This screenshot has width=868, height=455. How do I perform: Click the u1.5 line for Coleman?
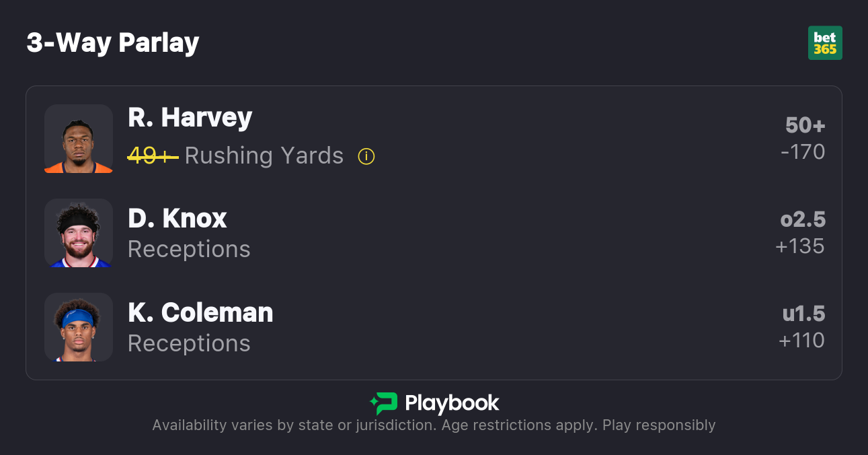[803, 314]
